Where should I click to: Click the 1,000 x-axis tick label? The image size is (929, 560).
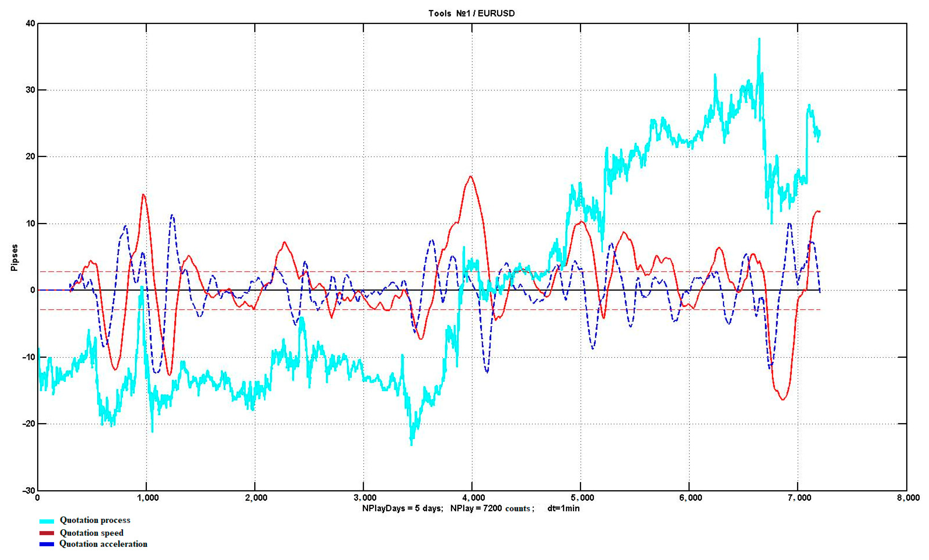pos(148,498)
